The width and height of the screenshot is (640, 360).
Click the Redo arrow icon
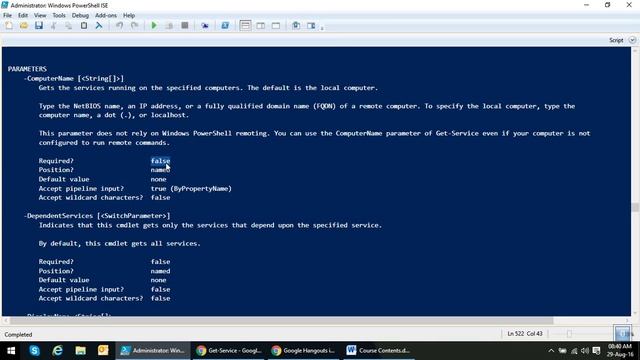point(134,25)
